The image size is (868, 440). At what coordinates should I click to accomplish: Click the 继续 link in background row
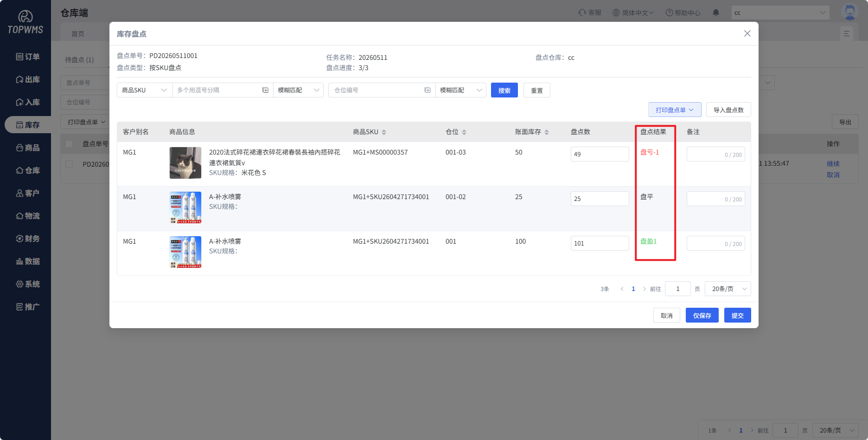833,164
